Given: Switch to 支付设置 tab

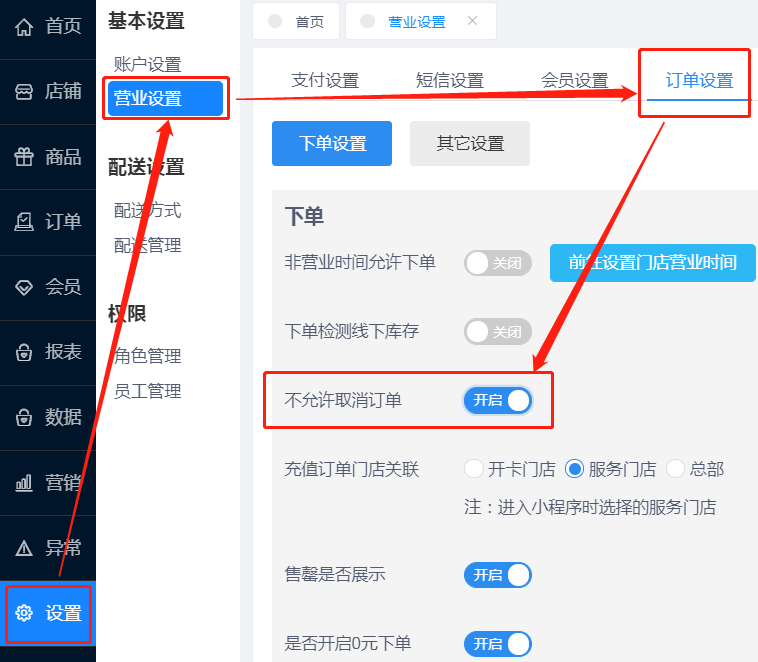Looking at the screenshot, I should coord(325,80).
